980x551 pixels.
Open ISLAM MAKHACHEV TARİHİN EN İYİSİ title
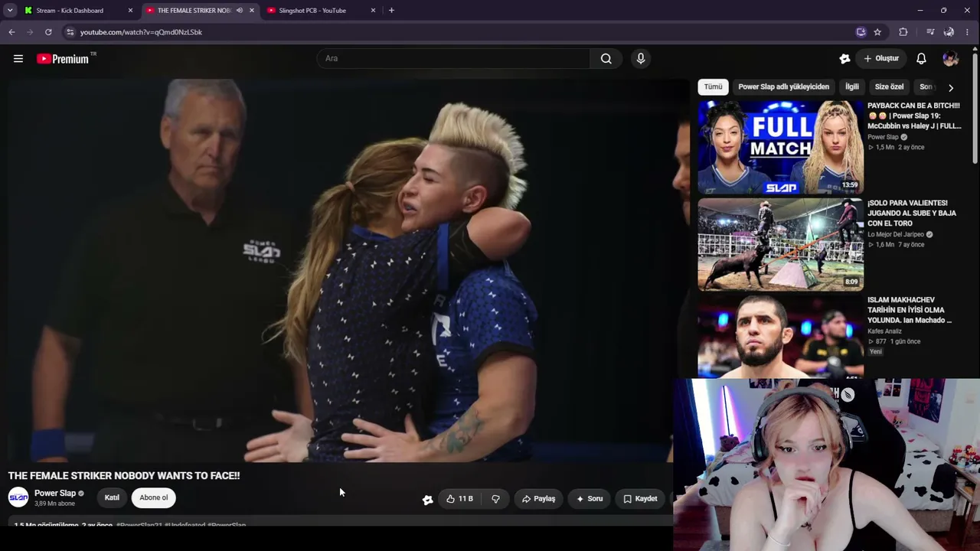pos(910,310)
